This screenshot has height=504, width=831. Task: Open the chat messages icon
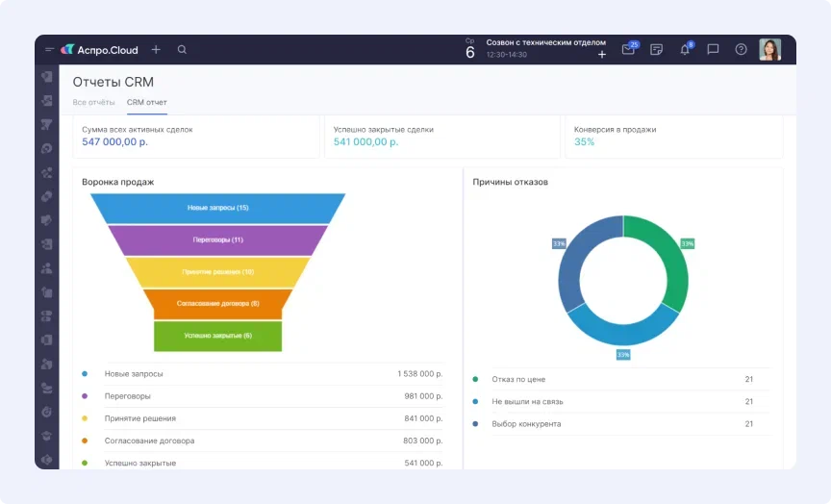[713, 50]
